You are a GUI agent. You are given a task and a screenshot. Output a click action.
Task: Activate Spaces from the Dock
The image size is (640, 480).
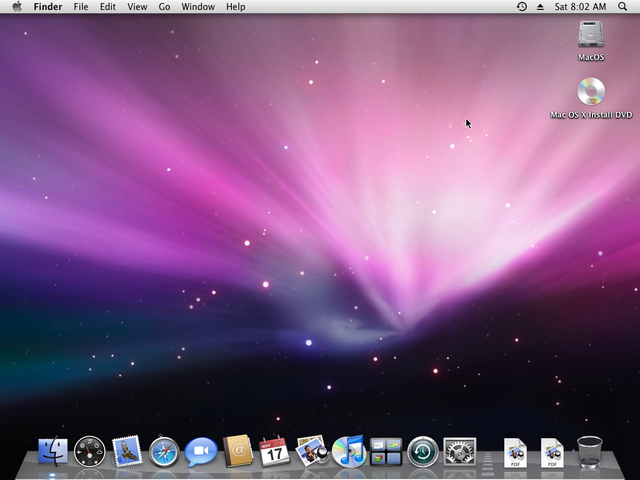click(386, 451)
